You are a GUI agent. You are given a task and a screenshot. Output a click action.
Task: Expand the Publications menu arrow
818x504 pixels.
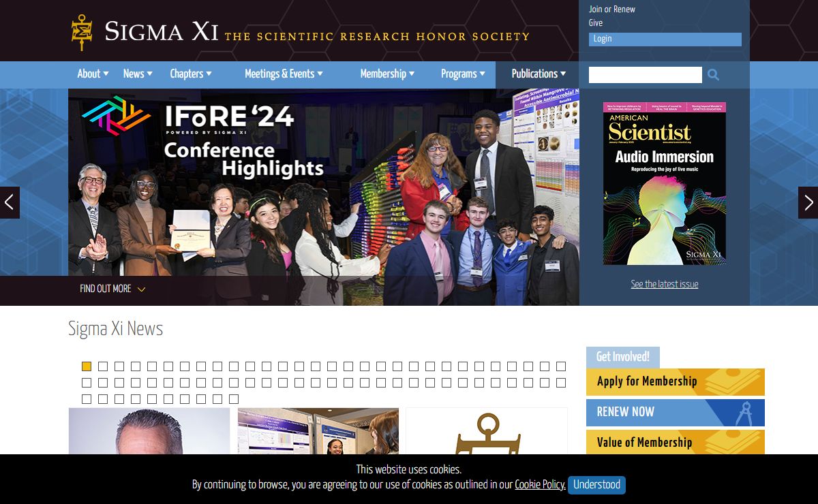click(562, 74)
